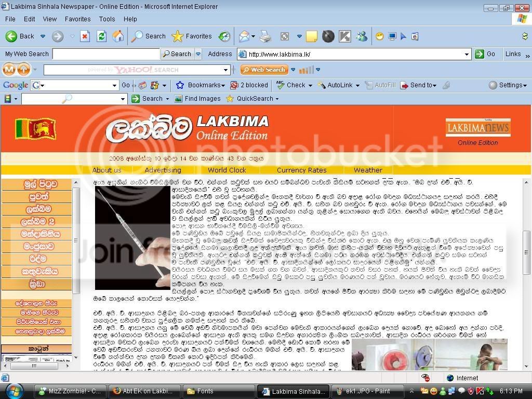Refresh the page with the green arrows icon
This screenshot has height=399, width=532.
click(101, 36)
